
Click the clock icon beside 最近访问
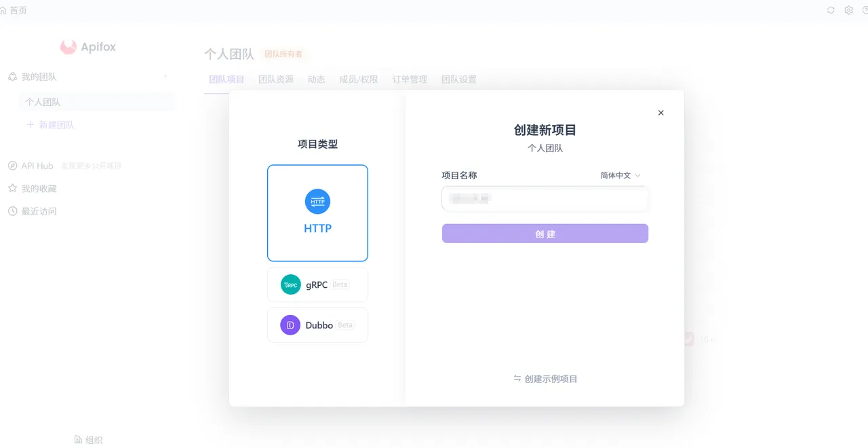pyautogui.click(x=12, y=211)
